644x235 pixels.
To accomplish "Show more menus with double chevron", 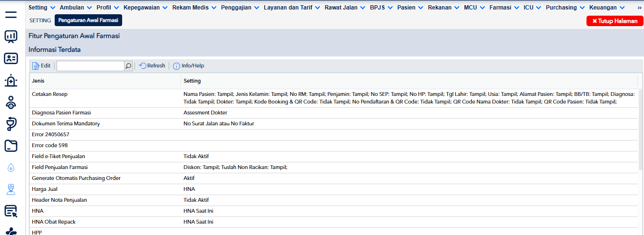I will 639,8.
